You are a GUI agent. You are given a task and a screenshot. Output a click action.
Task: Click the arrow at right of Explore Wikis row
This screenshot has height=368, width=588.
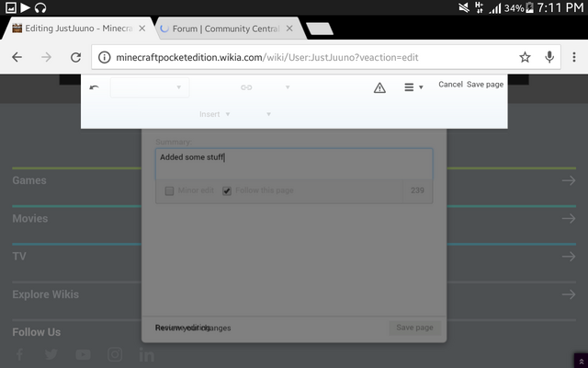click(569, 294)
